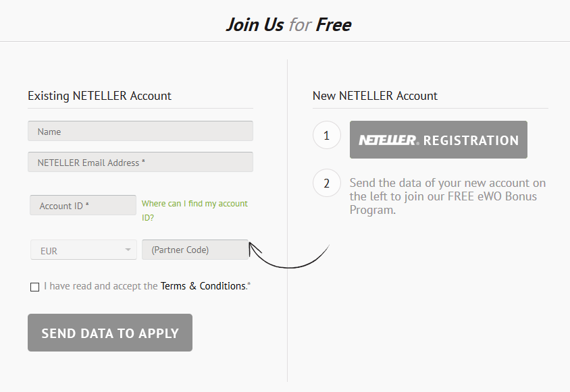Click into the Account ID field
Screen dimensions: 570x392
point(83,205)
